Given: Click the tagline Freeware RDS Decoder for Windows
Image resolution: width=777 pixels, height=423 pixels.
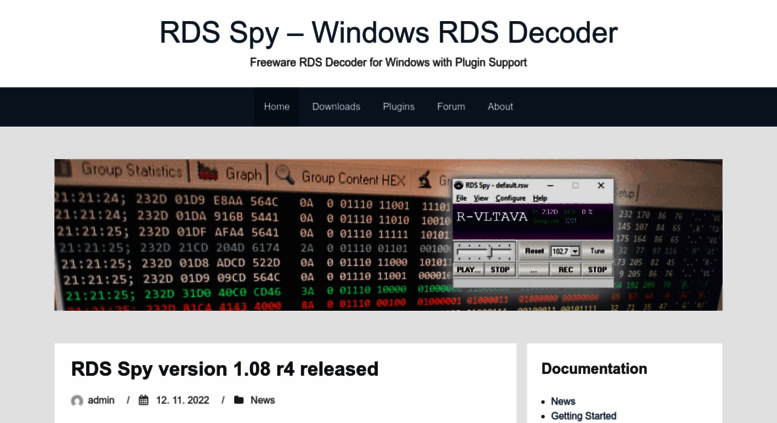Looking at the screenshot, I should pos(388,62).
